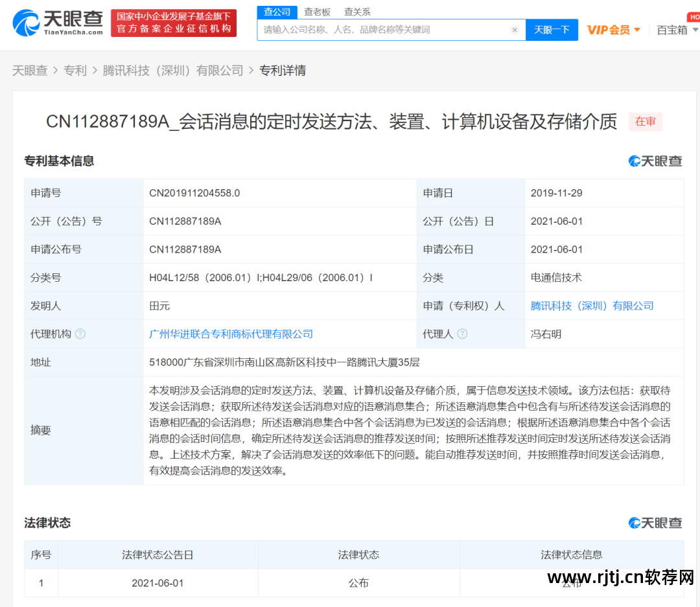Select application date 2019-11-29
Image resolution: width=700 pixels, height=607 pixels.
click(x=556, y=193)
